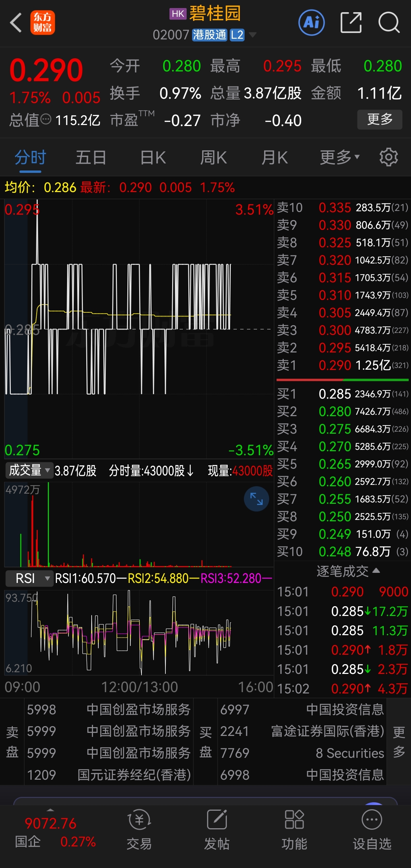The height and width of the screenshot is (868, 411).
Task: Switch to the 周K tab
Action: (x=213, y=157)
